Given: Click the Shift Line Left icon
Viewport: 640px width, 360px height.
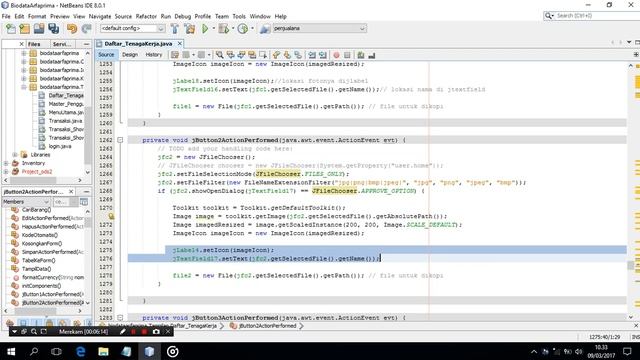Looking at the screenshot, I should pyautogui.click(x=312, y=55).
